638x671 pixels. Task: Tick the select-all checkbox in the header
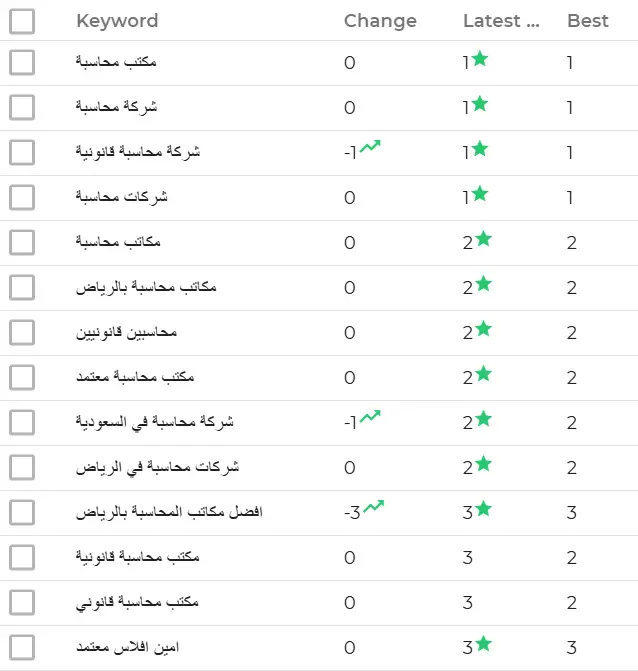[22, 21]
